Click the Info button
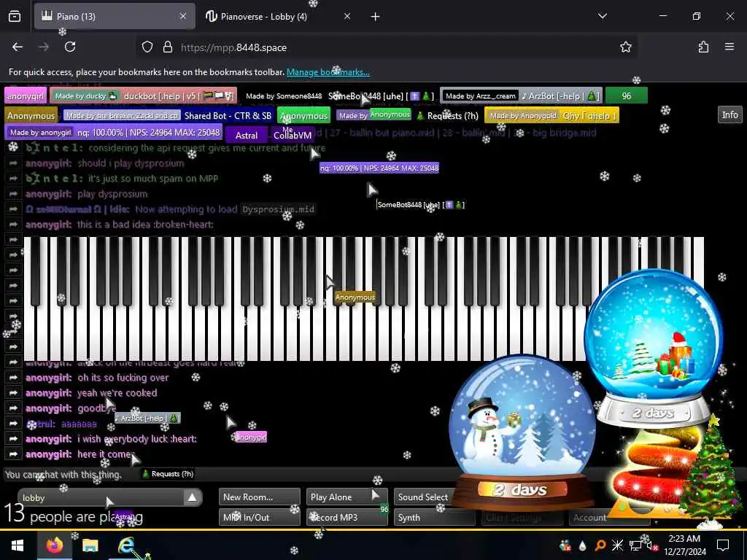The height and width of the screenshot is (560, 747). pyautogui.click(x=729, y=114)
